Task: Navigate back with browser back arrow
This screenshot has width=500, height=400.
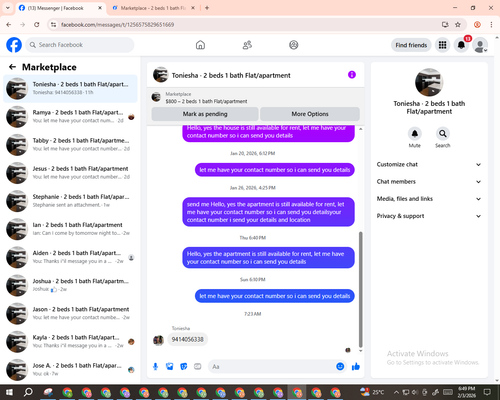Action: (9, 25)
